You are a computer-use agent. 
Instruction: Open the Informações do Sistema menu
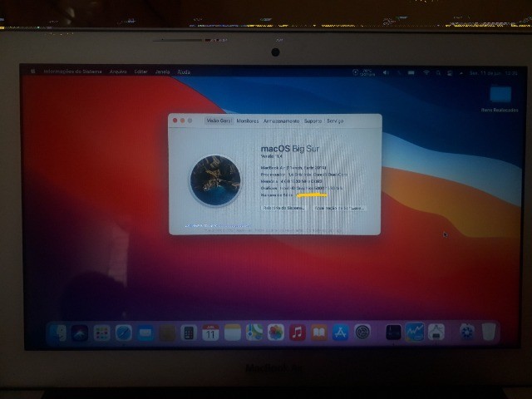pos(72,71)
